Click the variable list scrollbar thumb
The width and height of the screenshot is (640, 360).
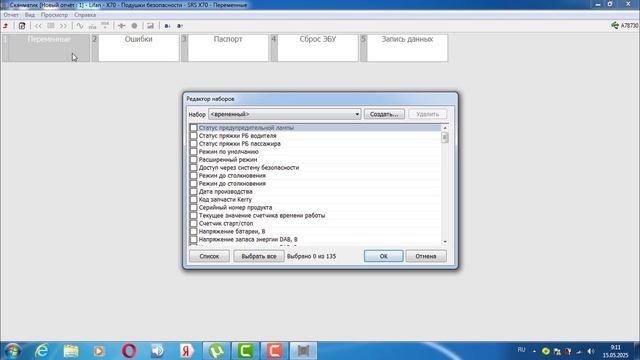(445, 138)
